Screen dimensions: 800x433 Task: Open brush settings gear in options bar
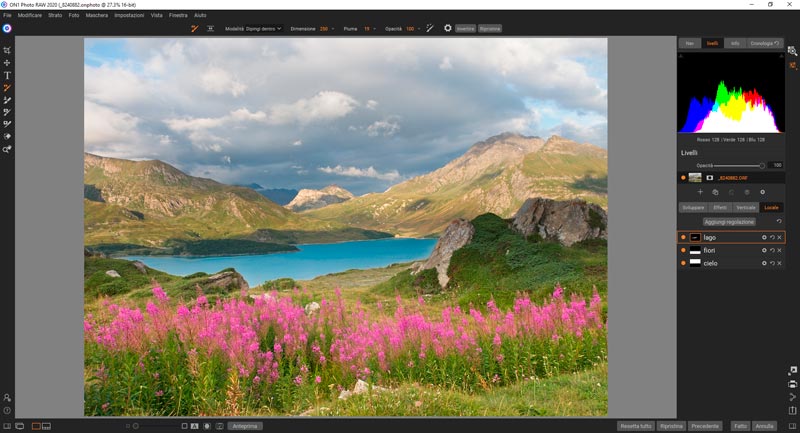[447, 28]
